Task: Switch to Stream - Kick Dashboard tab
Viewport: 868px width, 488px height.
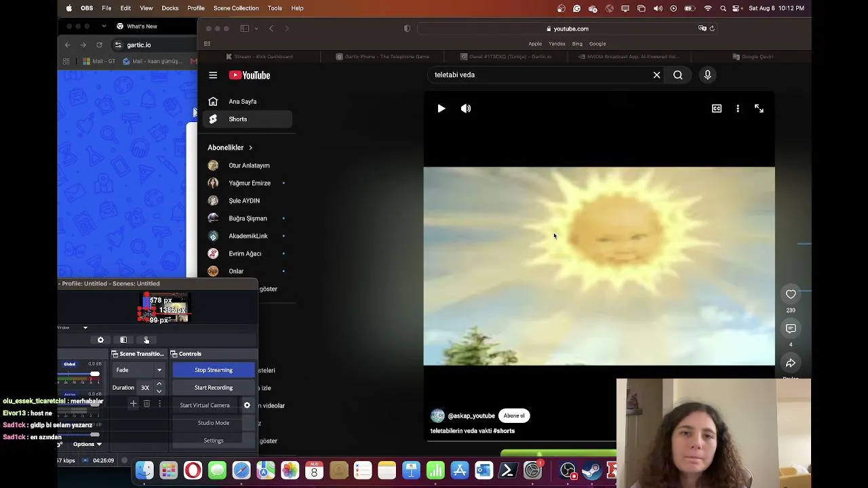Action: click(x=260, y=57)
